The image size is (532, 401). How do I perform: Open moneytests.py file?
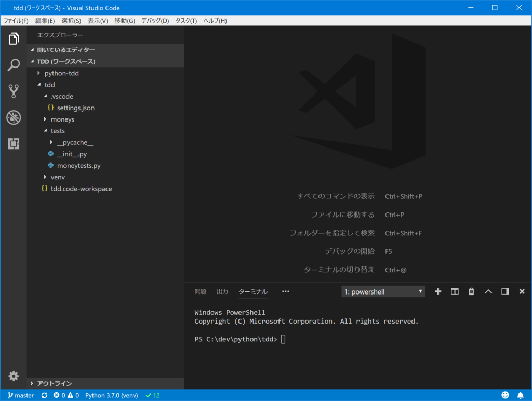(105, 166)
